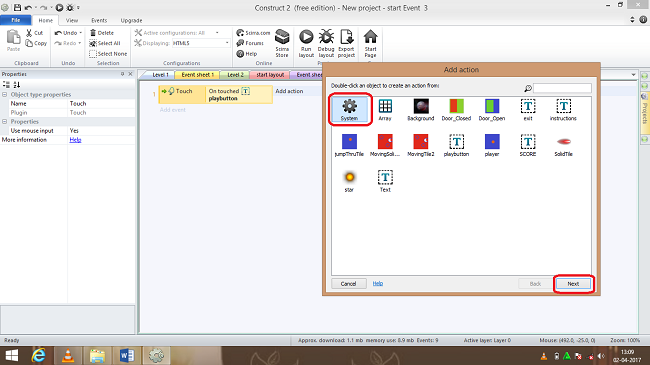Open Export project
This screenshot has height=365, width=650.
[x=346, y=44]
